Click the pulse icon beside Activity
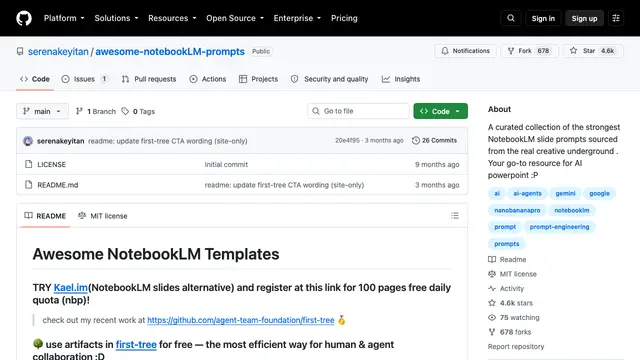 (492, 288)
